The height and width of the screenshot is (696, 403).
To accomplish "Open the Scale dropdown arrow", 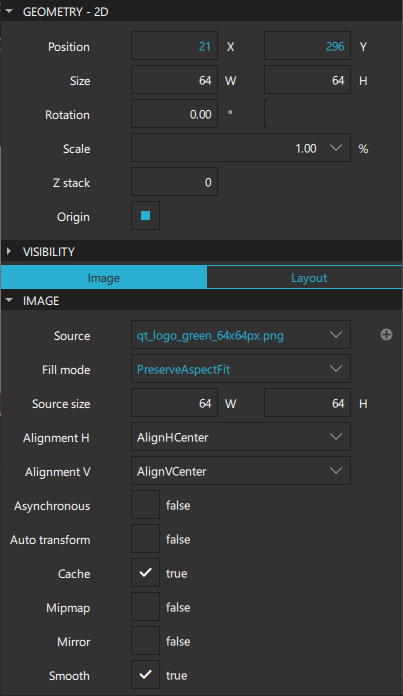I will coord(336,148).
